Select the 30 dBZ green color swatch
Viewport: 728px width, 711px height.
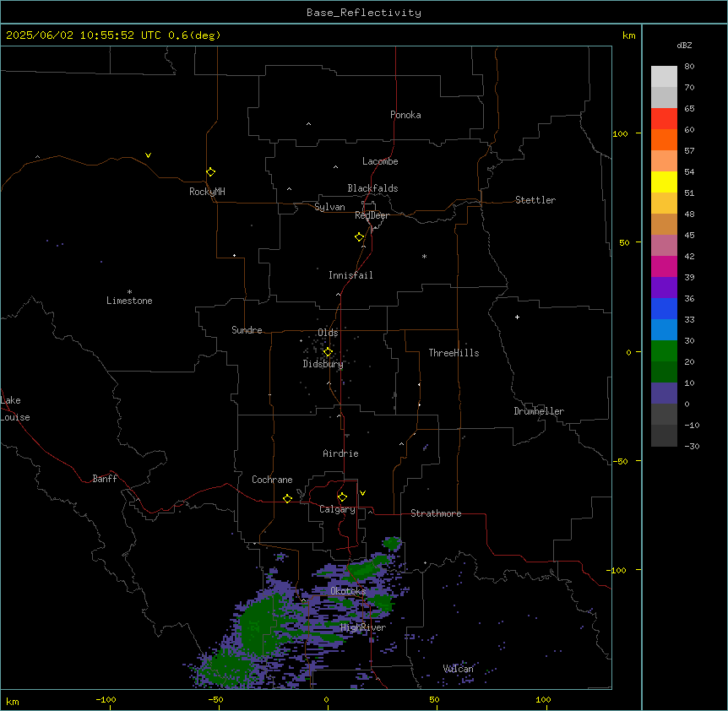664,351
